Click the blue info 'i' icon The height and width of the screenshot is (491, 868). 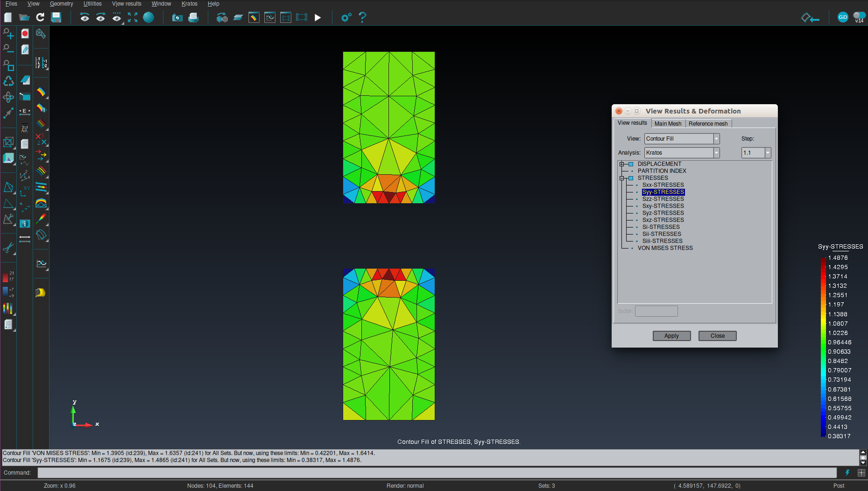25,223
